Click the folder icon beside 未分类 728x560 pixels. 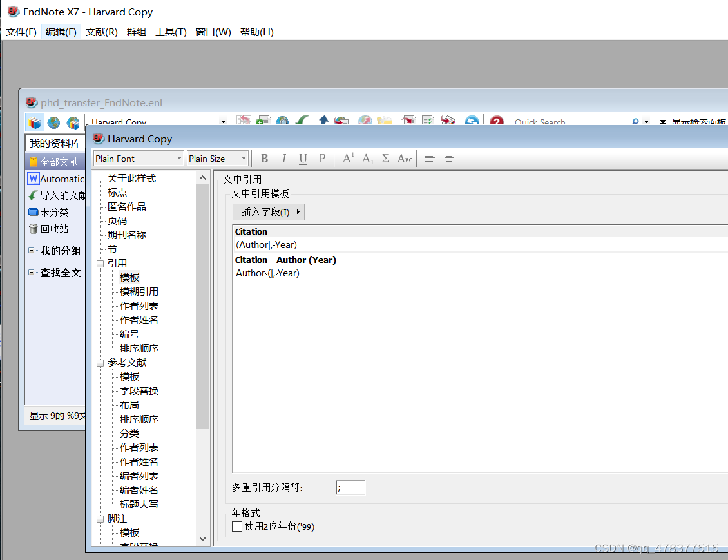click(34, 212)
